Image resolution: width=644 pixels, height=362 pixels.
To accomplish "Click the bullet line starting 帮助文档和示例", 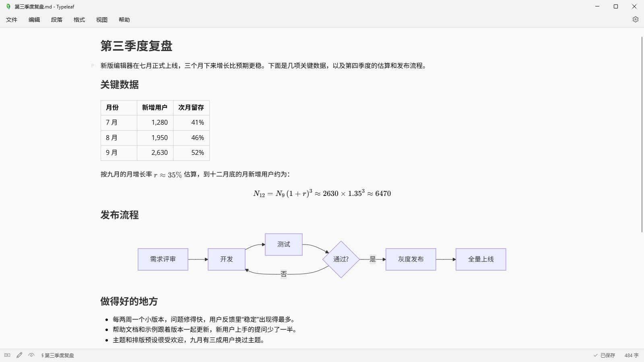I will pos(205,329).
